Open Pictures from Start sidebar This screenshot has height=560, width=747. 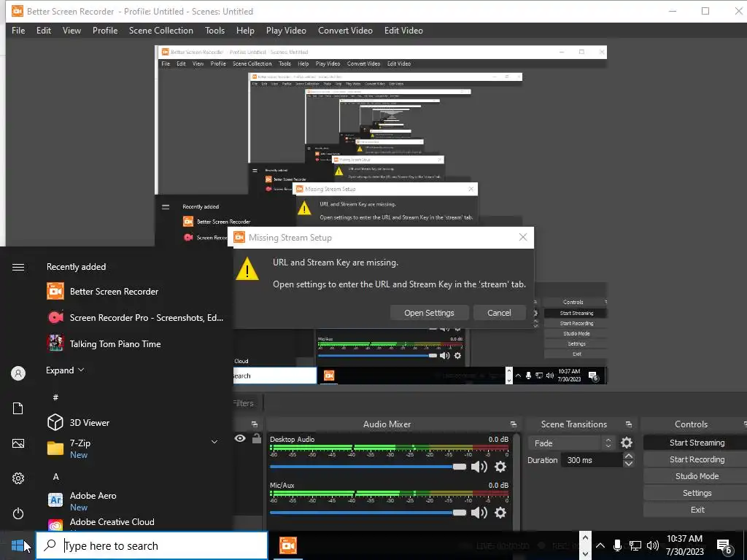[18, 444]
